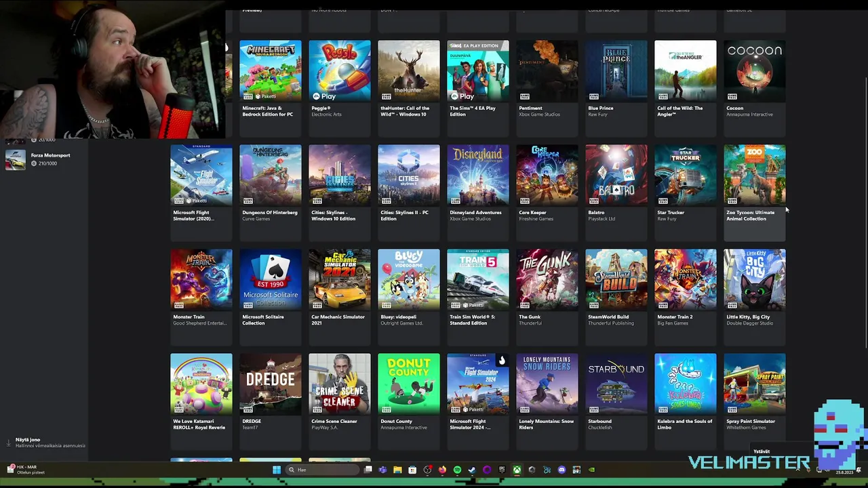Image resolution: width=868 pixels, height=488 pixels.
Task: Switch to Firefox in the taskbar
Action: point(442,470)
